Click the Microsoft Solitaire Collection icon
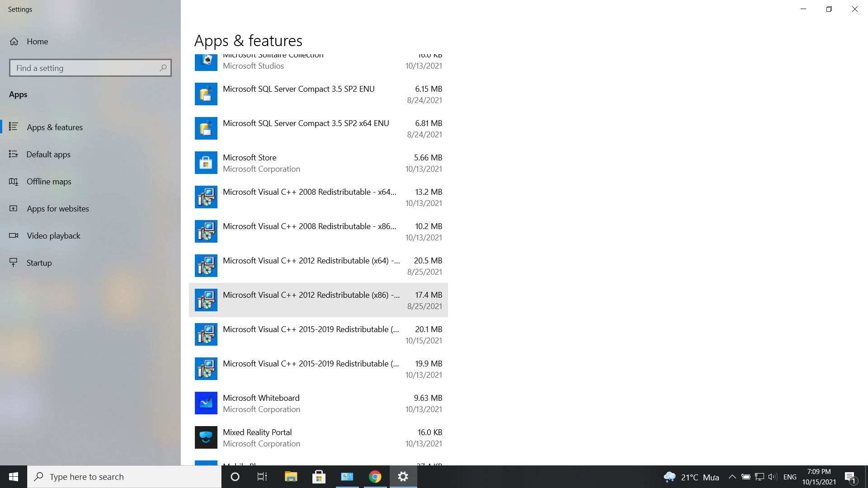This screenshot has width=868, height=488. (206, 60)
